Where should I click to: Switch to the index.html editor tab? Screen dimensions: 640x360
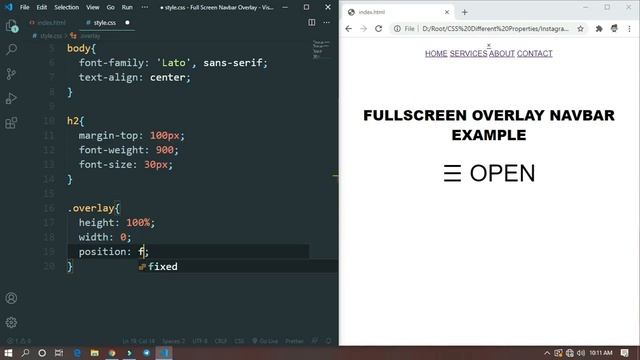coord(48,23)
